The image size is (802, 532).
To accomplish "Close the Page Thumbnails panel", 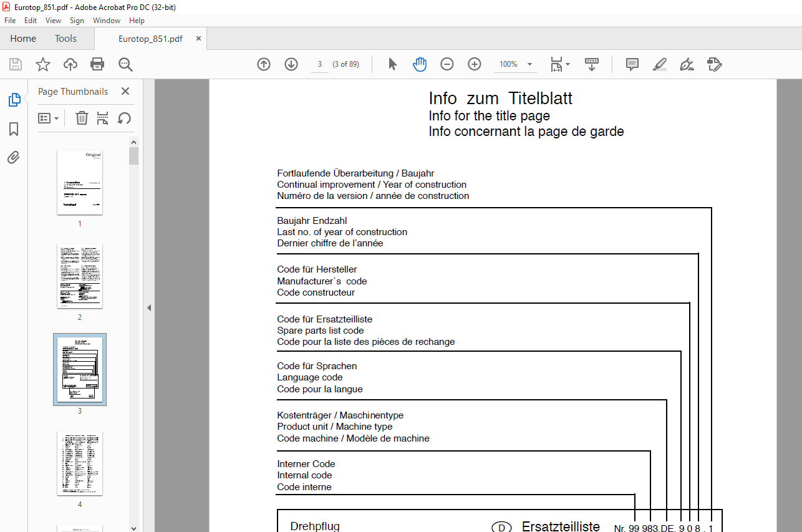I will coord(125,91).
